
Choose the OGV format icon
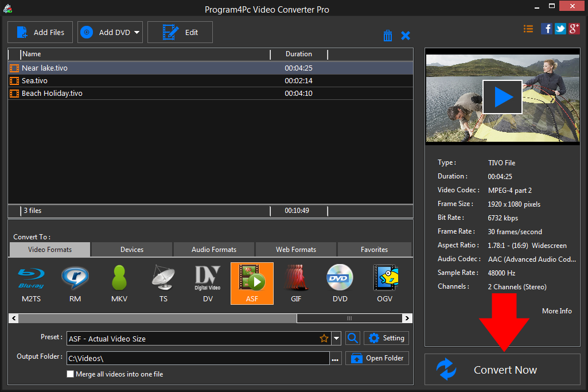385,283
